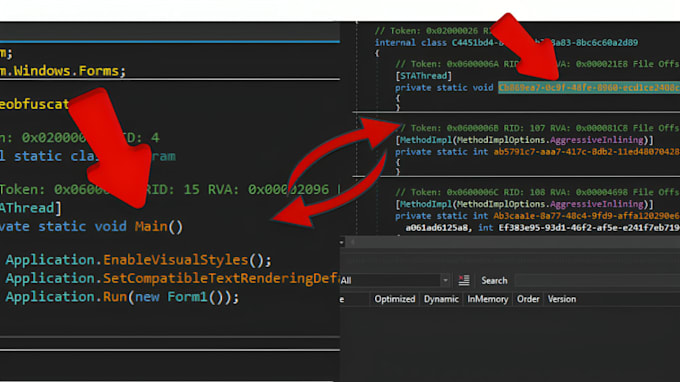
Task: Click the scroll-left arrow below the code view
Action: coord(352,242)
